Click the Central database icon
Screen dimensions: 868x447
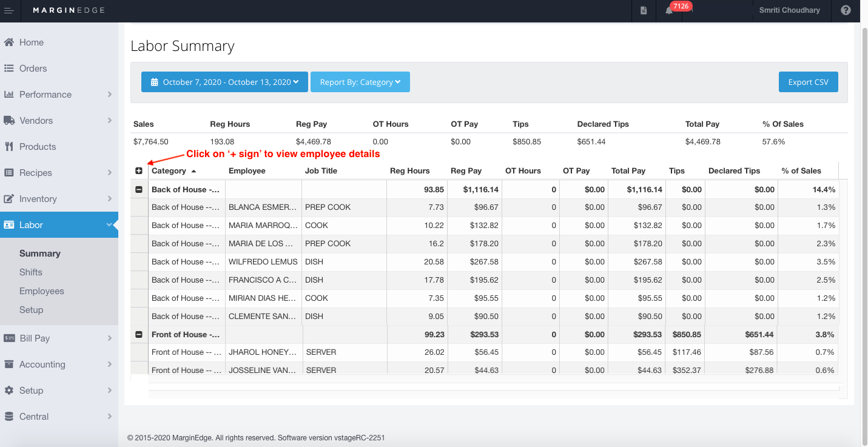(9, 417)
